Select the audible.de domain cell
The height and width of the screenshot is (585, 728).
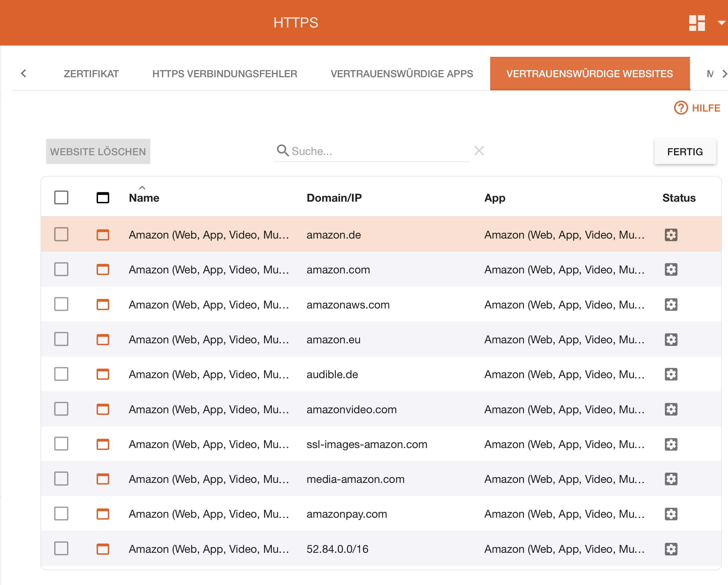pyautogui.click(x=332, y=374)
